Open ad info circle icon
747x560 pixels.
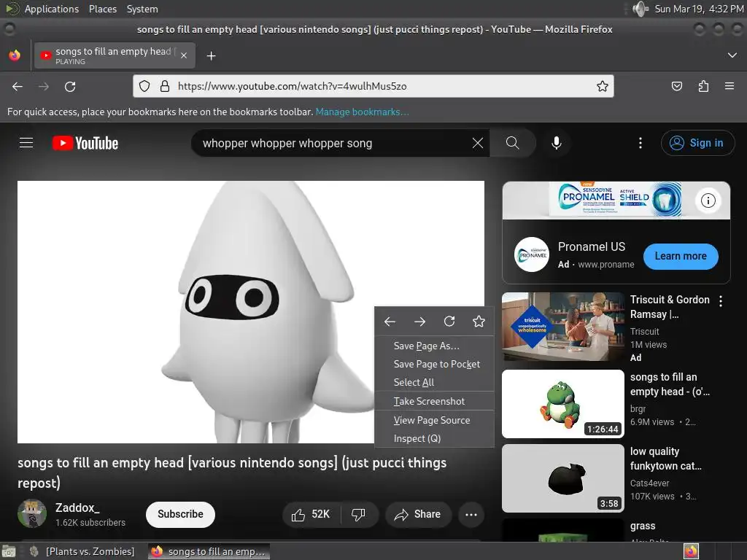(708, 201)
